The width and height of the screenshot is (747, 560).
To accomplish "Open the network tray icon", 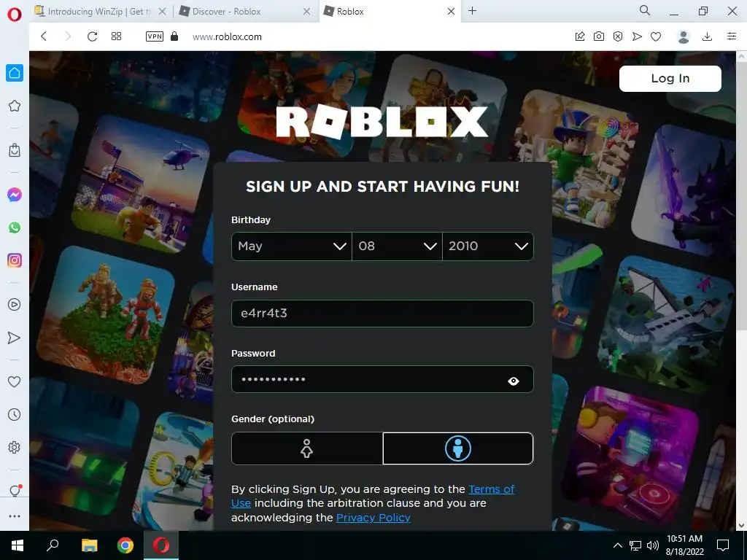I will 635,545.
